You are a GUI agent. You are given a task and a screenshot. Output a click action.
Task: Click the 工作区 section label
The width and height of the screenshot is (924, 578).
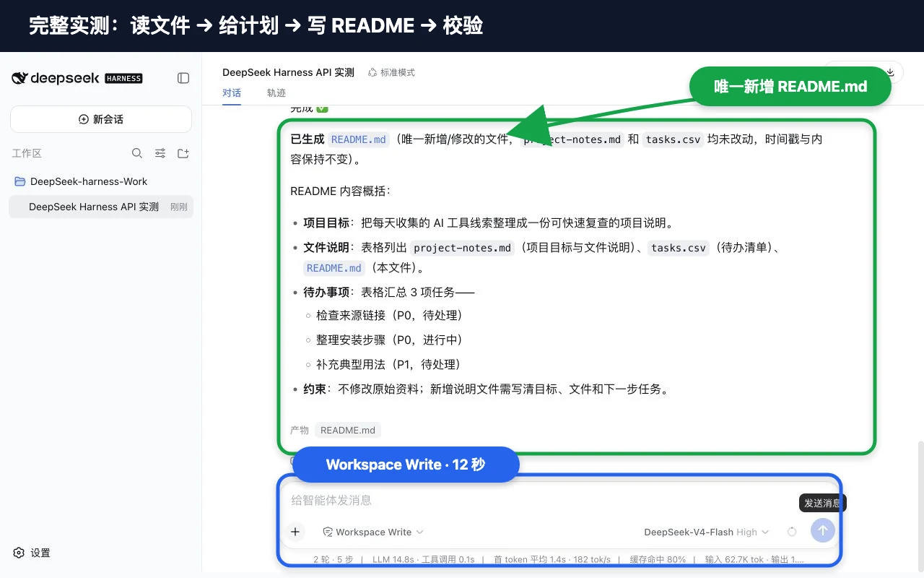(27, 153)
